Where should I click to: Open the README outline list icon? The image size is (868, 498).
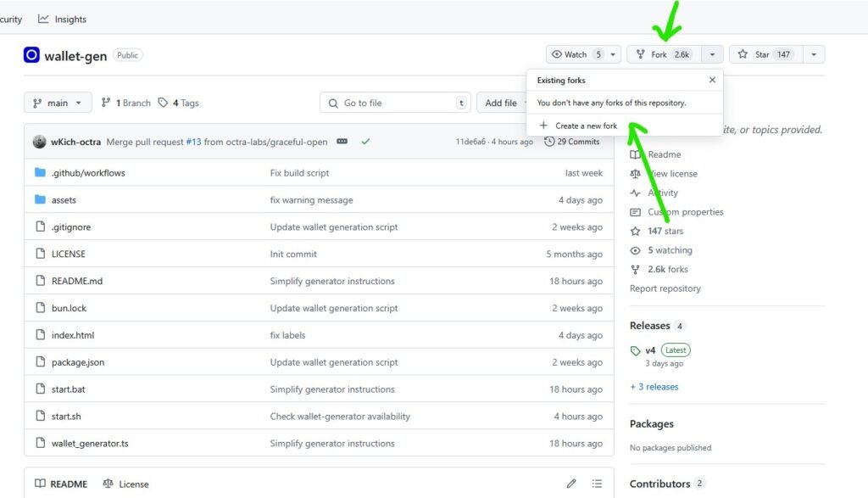[597, 484]
